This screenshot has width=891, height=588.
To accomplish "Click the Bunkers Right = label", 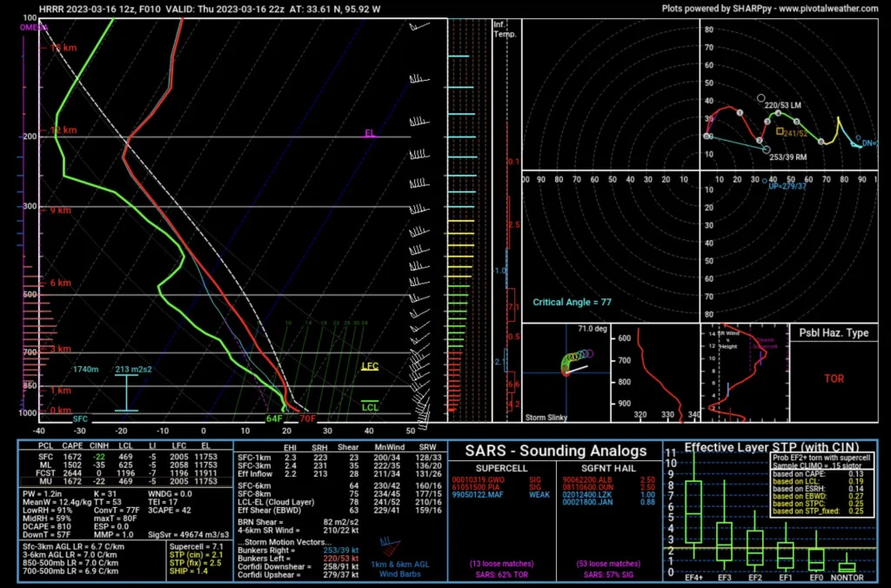I will 267,551.
